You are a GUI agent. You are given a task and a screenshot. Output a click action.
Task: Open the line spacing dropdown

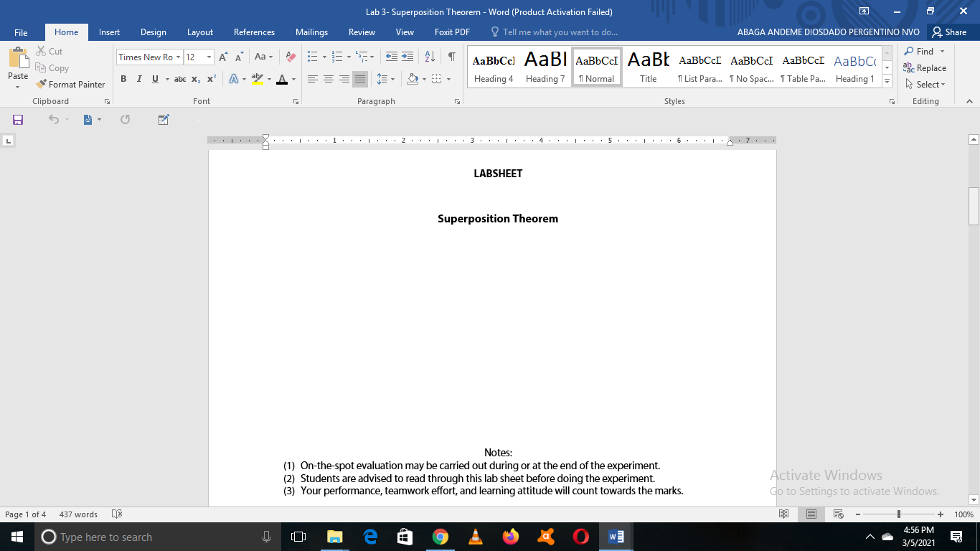click(385, 79)
